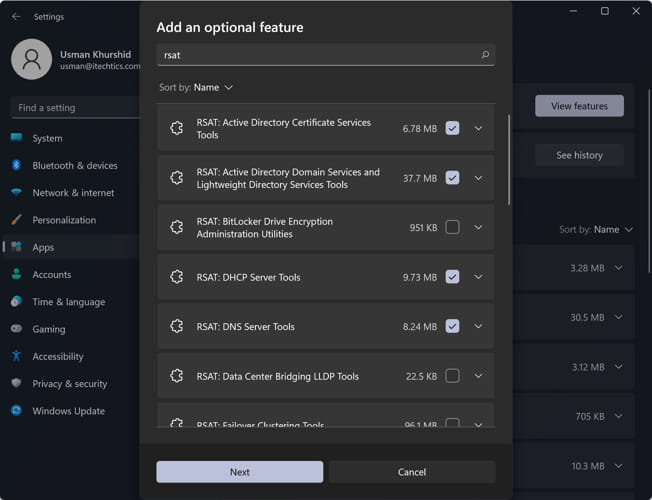Open Accessibility settings
This screenshot has height=500, width=652.
71,356
